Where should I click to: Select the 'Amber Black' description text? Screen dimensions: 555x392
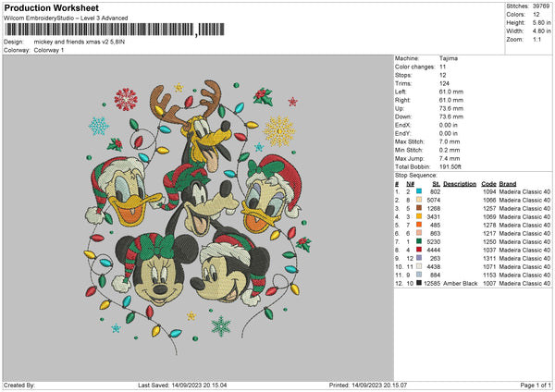(x=460, y=284)
